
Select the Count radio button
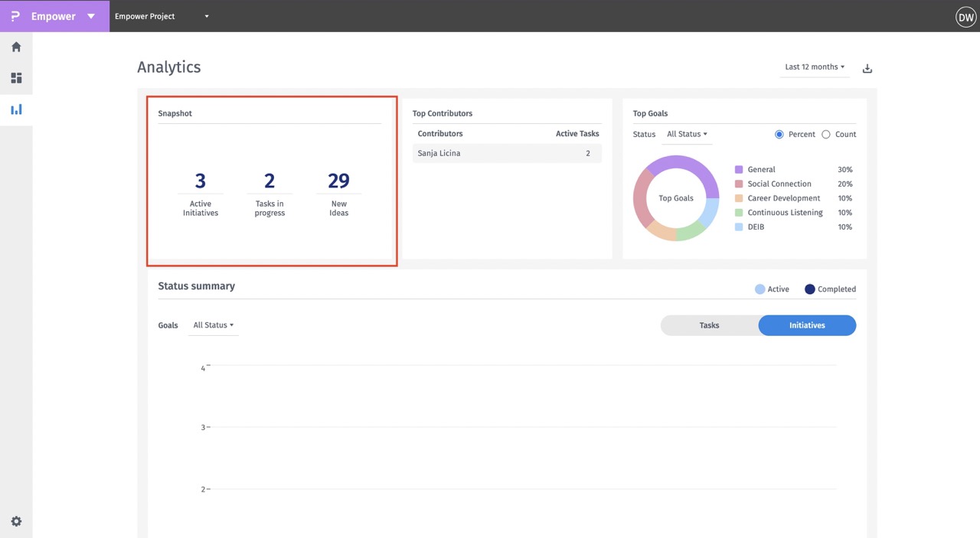click(825, 135)
